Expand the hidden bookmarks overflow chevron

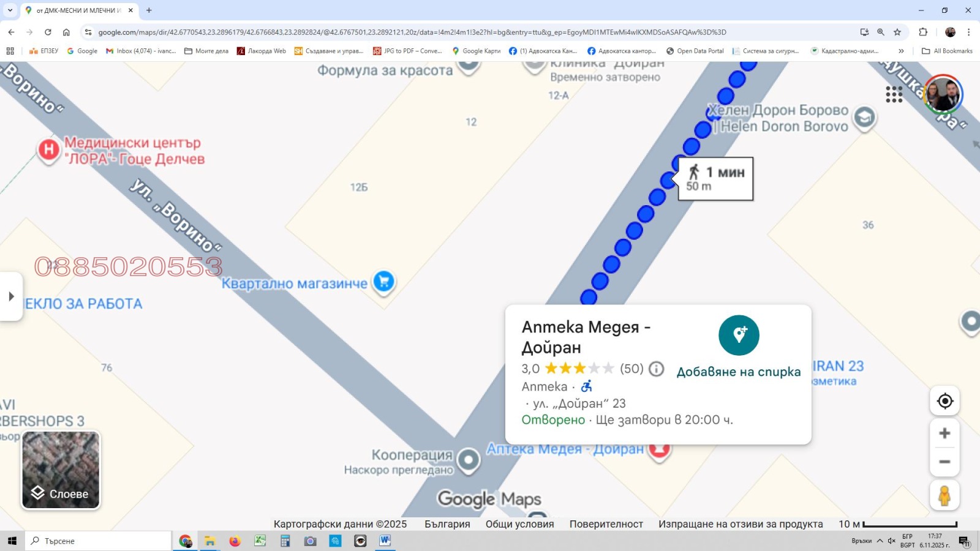(901, 51)
